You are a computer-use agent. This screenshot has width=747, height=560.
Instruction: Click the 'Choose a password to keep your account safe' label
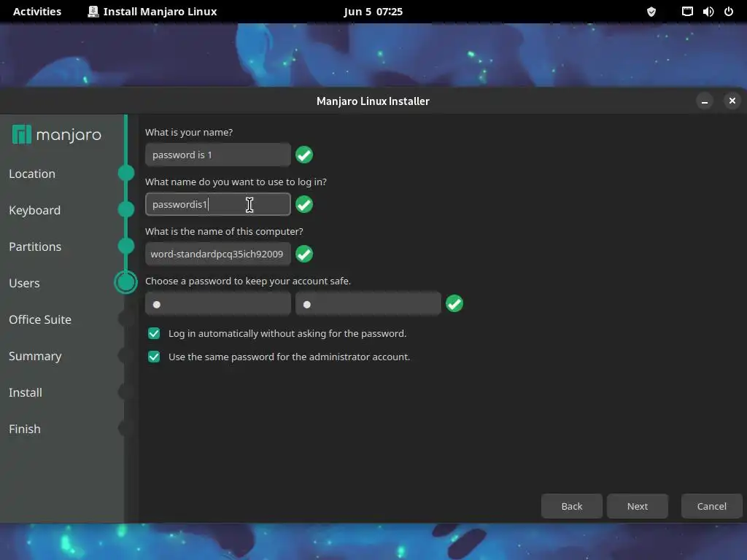[x=248, y=281]
